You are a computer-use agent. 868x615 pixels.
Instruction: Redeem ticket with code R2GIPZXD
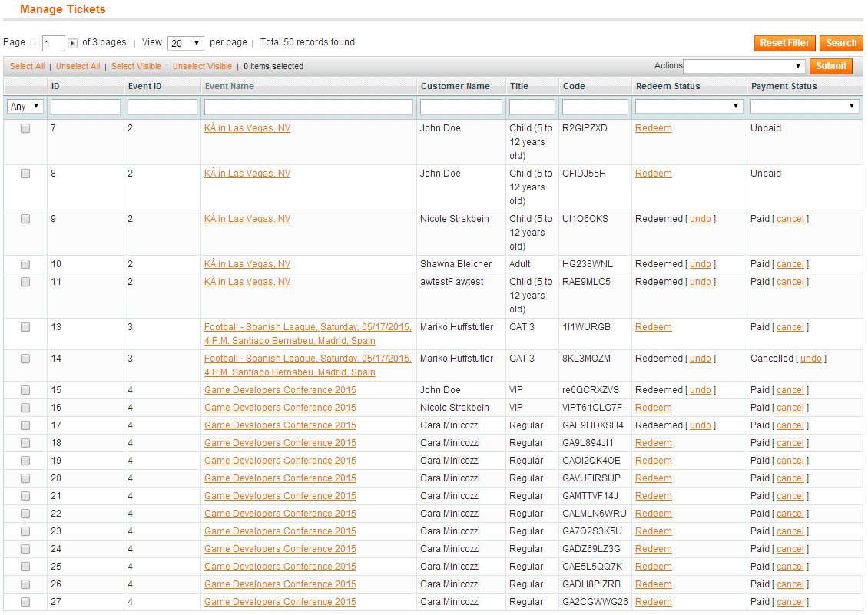653,128
